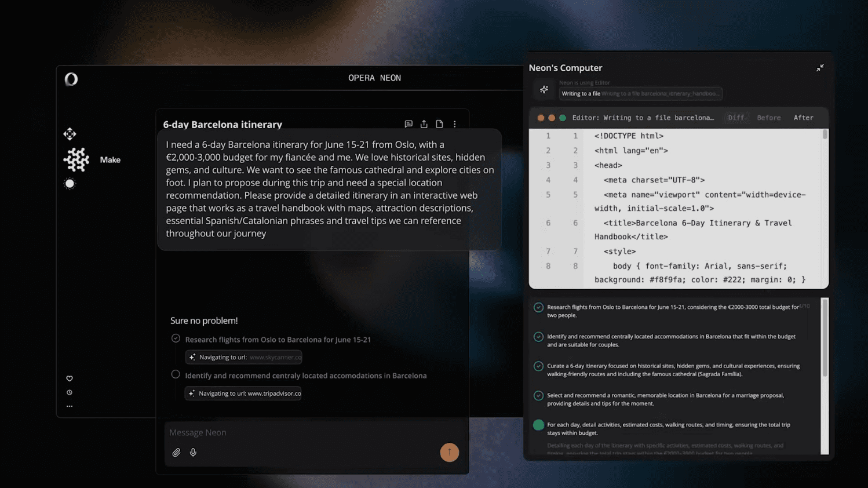Switch to the After tab in Editor
Screen dimensions: 868x488
click(x=803, y=118)
